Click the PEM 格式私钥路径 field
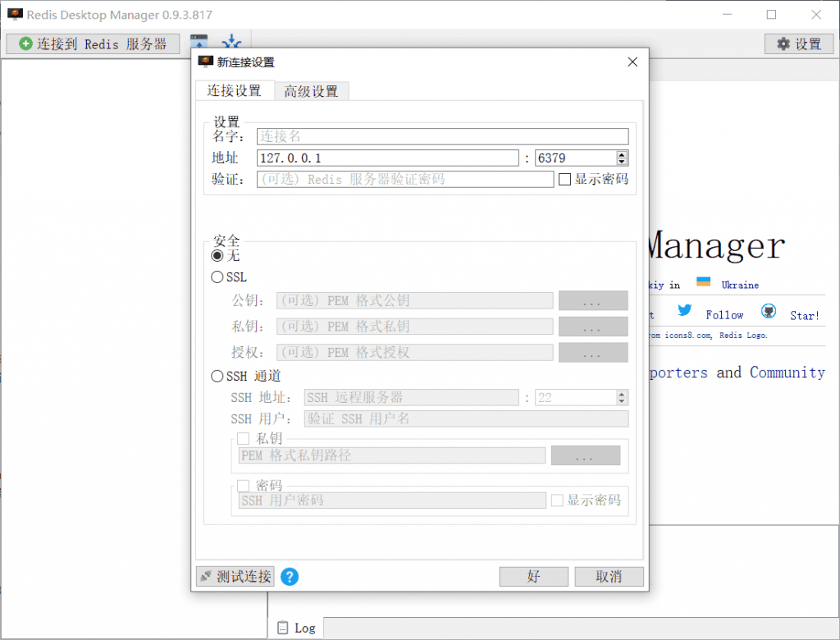Viewport: 840px width, 640px height. (391, 455)
